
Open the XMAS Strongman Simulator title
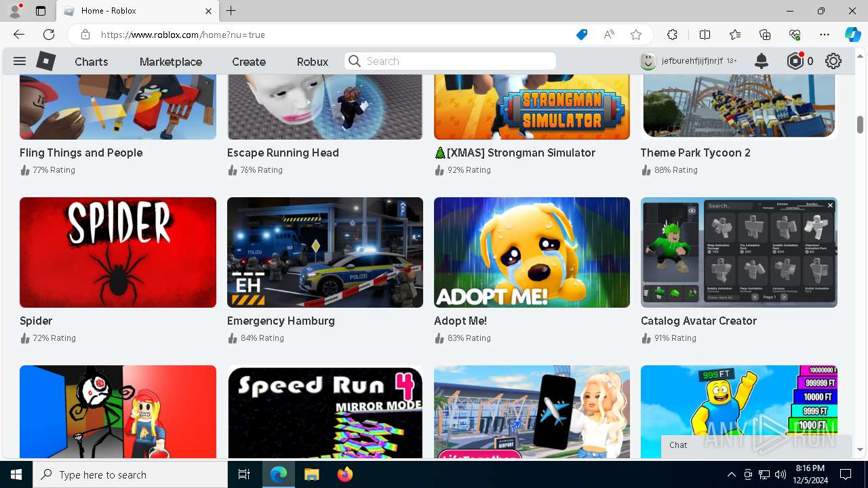click(x=515, y=152)
